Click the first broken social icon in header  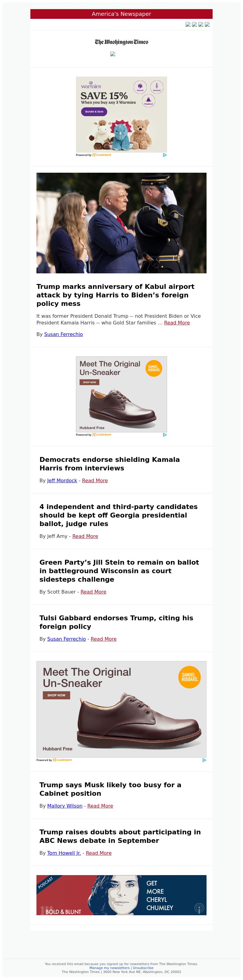tap(188, 24)
